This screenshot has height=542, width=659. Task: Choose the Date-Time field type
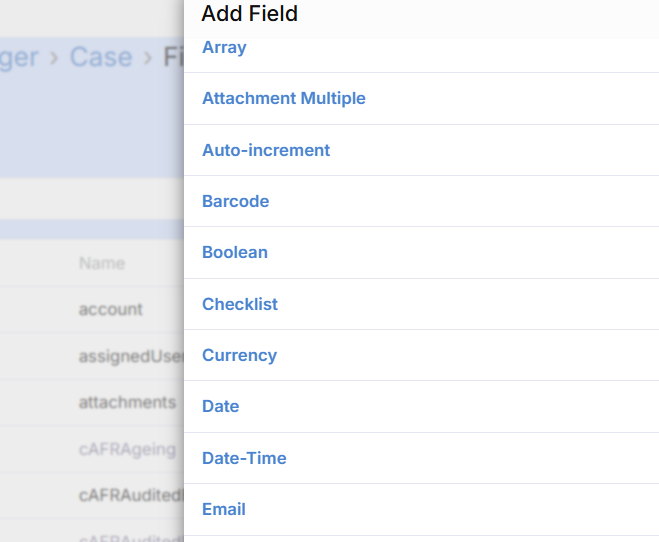point(244,458)
